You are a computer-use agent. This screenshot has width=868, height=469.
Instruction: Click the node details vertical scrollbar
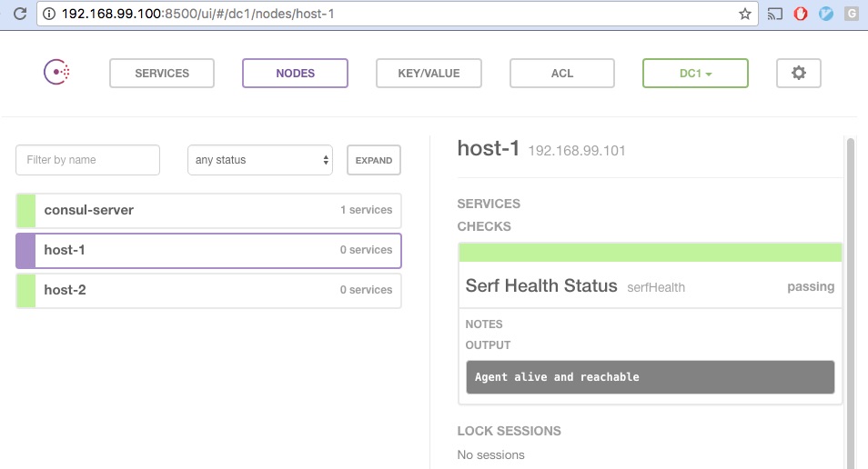pyautogui.click(x=851, y=303)
